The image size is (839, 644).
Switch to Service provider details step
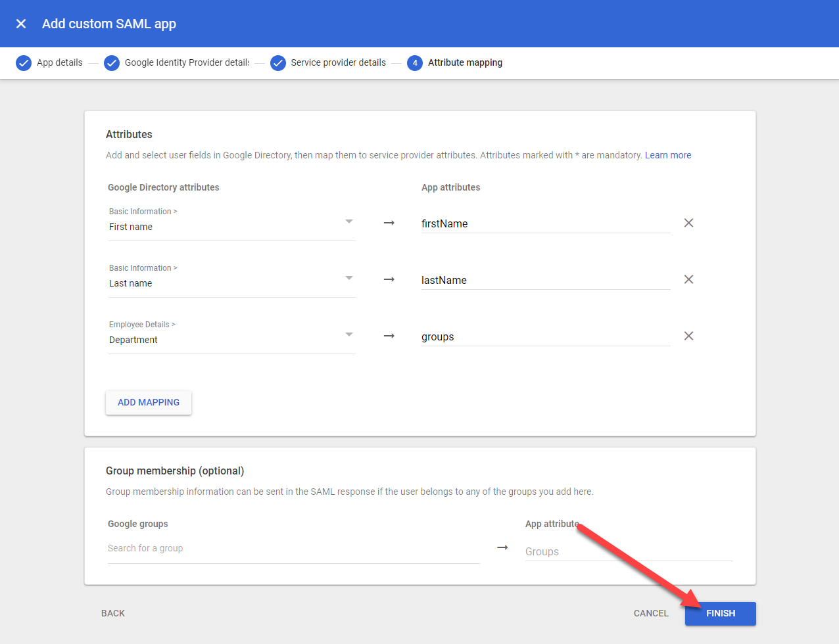tap(338, 63)
